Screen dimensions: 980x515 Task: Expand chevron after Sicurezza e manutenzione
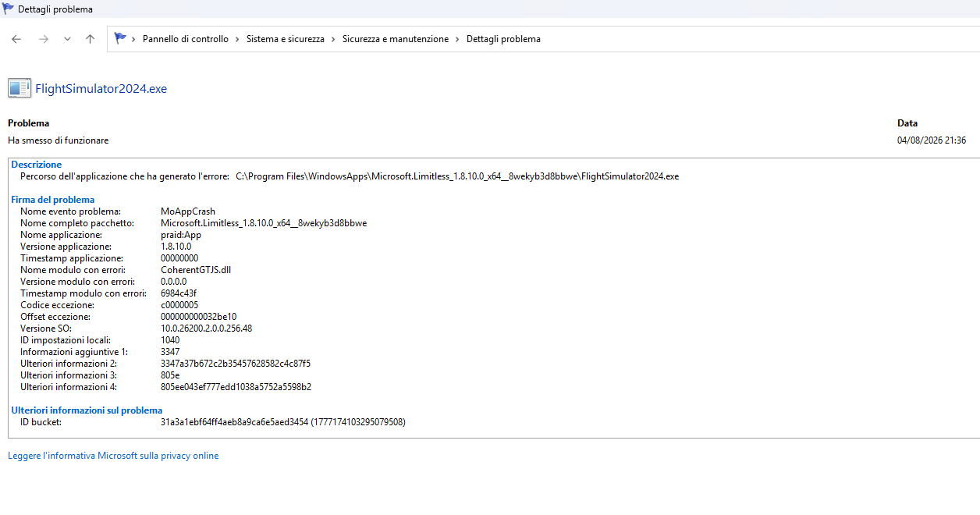(x=458, y=39)
